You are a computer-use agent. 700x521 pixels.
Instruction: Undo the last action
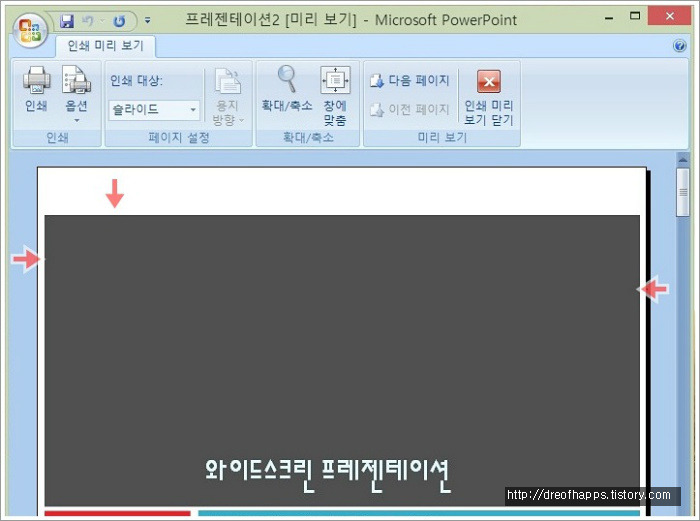[x=89, y=21]
